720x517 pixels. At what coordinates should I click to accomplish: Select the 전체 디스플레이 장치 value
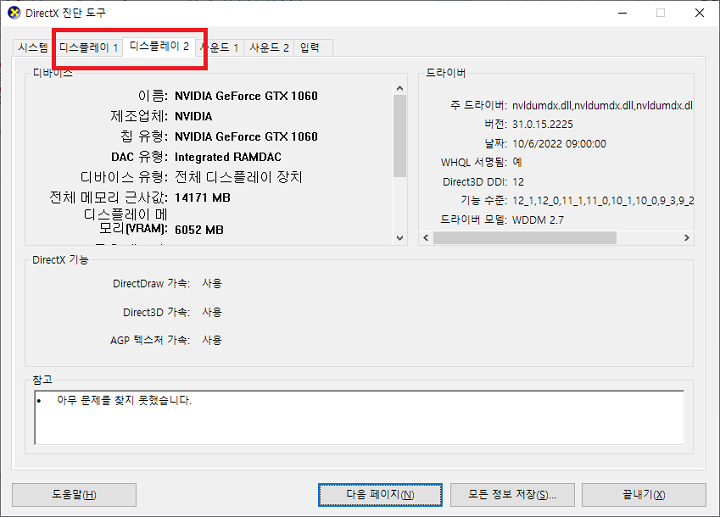pyautogui.click(x=238, y=177)
